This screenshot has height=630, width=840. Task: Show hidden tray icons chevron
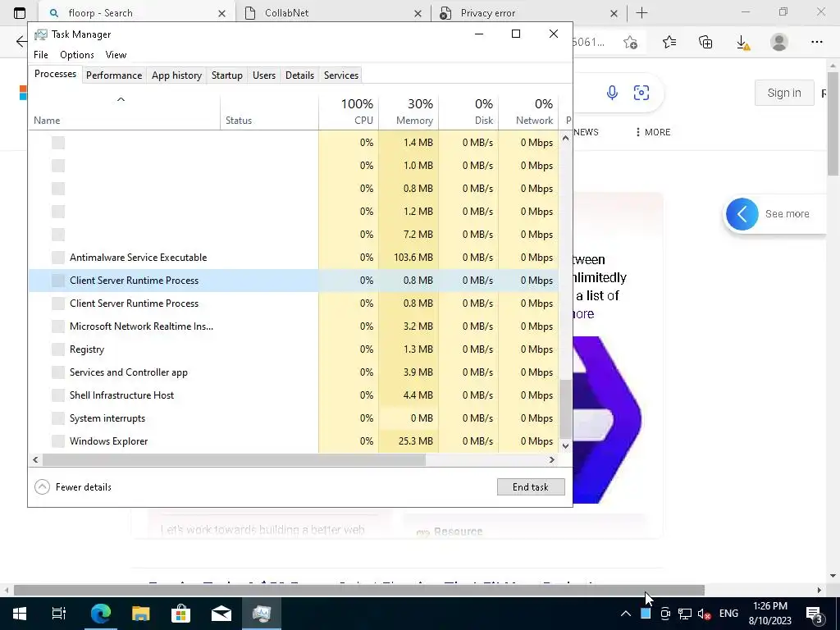(x=625, y=614)
